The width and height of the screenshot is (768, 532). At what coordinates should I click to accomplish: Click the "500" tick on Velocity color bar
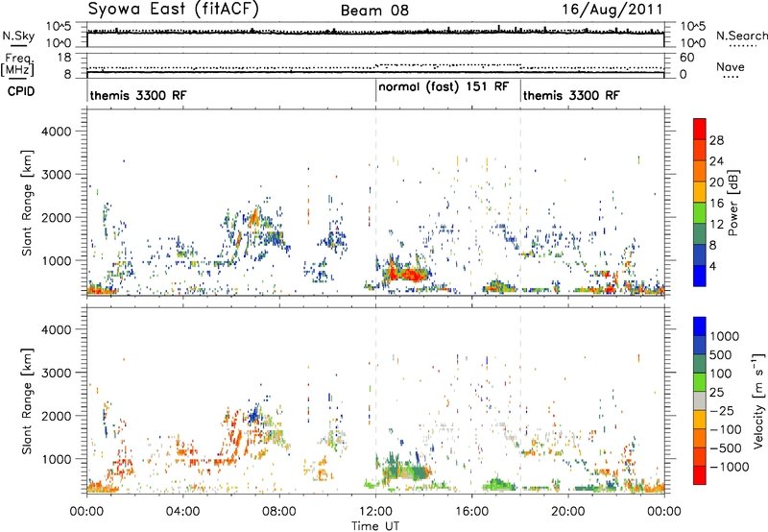click(x=721, y=355)
